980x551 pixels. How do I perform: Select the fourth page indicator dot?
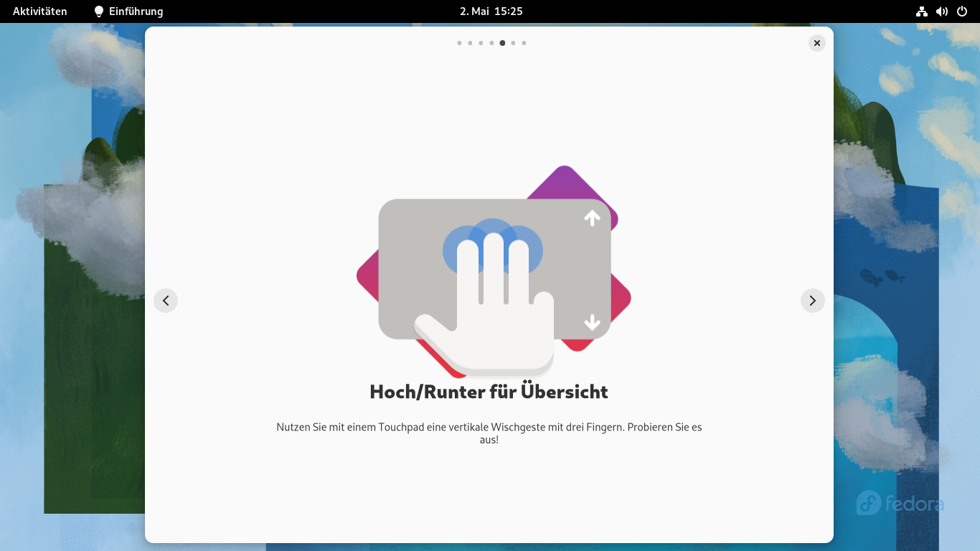point(491,43)
